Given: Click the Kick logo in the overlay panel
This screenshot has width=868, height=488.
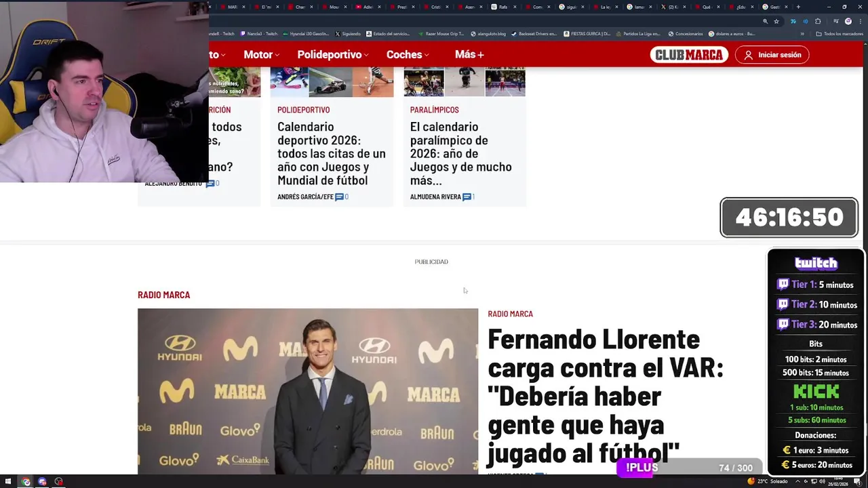Looking at the screenshot, I should point(816,392).
